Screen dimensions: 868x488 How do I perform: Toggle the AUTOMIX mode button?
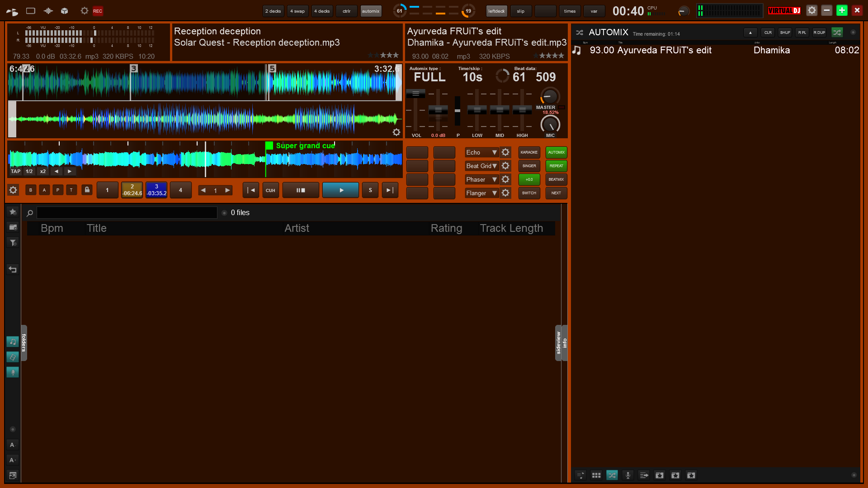coord(556,153)
